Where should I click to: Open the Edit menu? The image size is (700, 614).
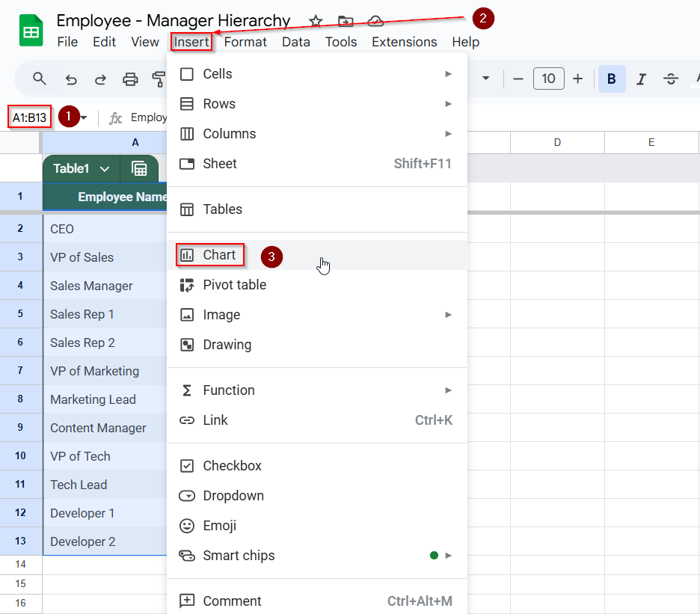click(104, 42)
